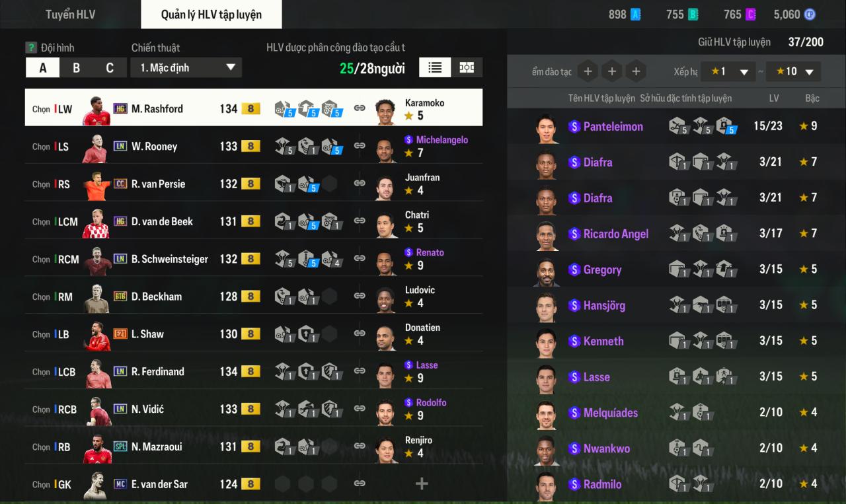Image resolution: width=846 pixels, height=504 pixels.
Task: Click the plus icon to assign coach to E. van der Sar
Action: 422,484
